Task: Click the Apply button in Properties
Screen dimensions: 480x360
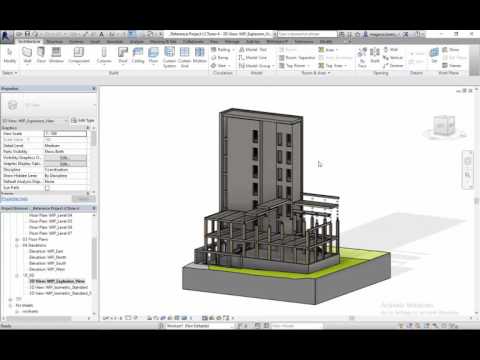Action: coord(84,199)
